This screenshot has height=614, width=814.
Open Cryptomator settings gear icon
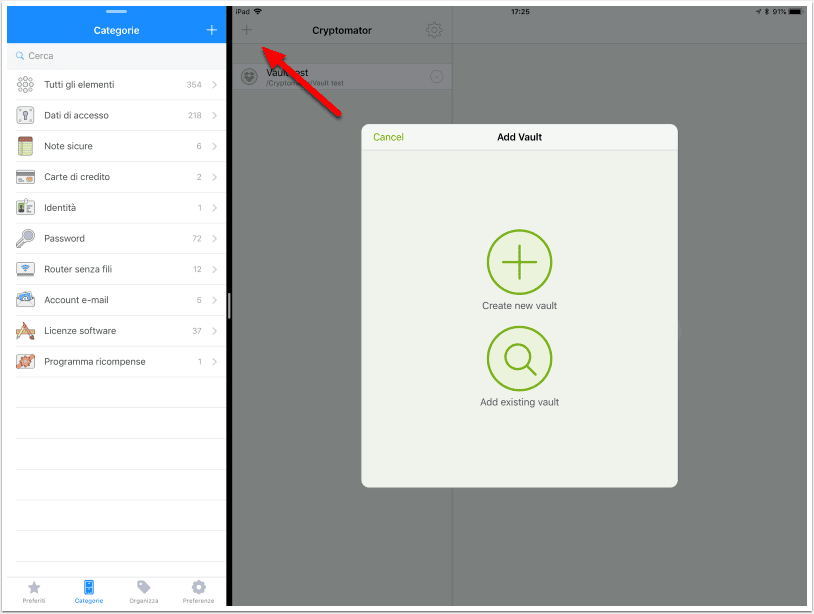[434, 30]
